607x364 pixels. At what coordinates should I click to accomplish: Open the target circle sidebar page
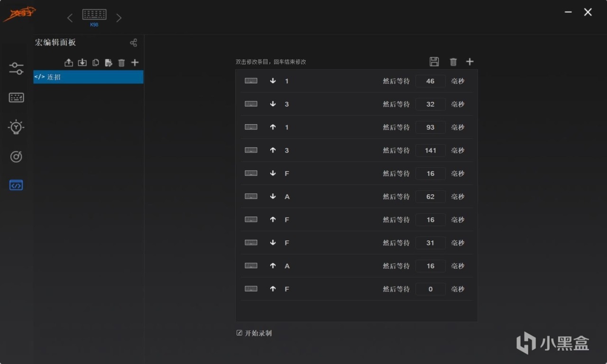(16, 156)
